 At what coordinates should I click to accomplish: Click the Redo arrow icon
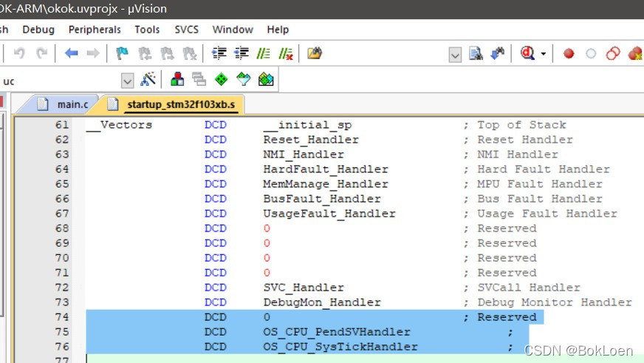tap(41, 53)
